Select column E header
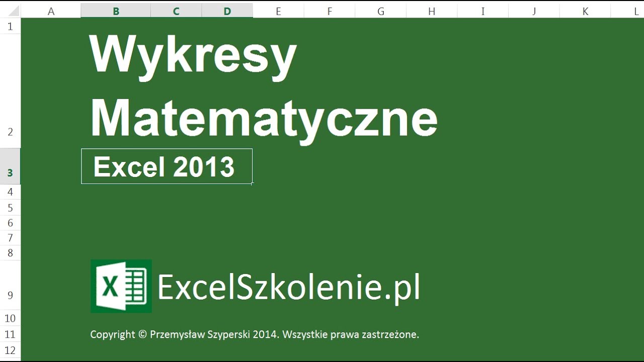Image resolution: width=644 pixels, height=362 pixels. [x=278, y=11]
